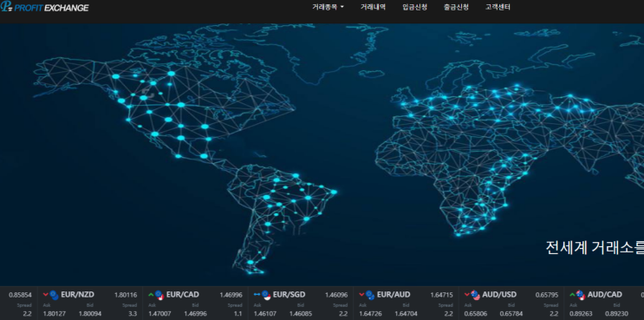Click the AUD/USD ask value 0.65806
The width and height of the screenshot is (644, 320).
point(476,314)
